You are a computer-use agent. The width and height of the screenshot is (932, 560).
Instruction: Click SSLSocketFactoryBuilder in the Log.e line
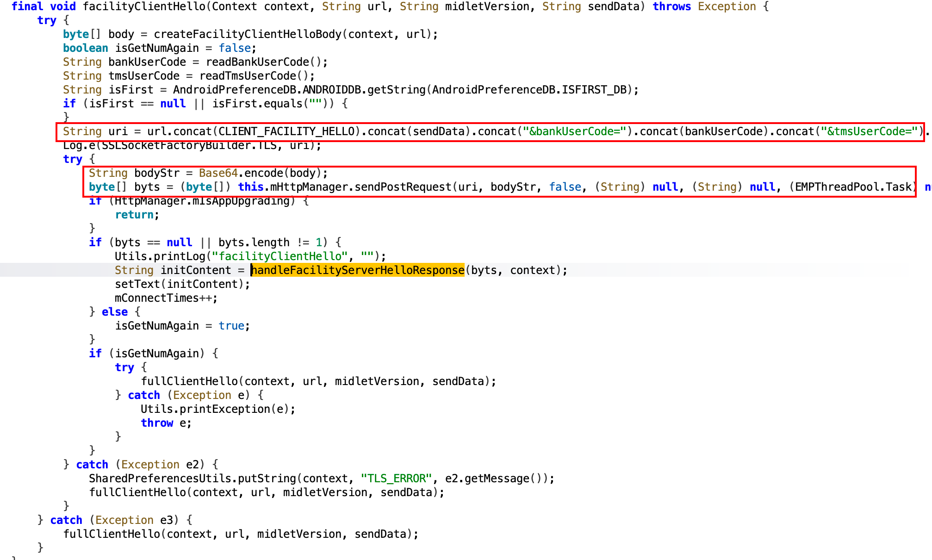[x=176, y=145]
